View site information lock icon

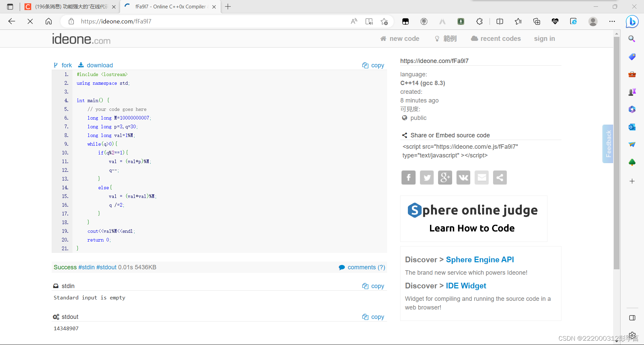coord(71,21)
